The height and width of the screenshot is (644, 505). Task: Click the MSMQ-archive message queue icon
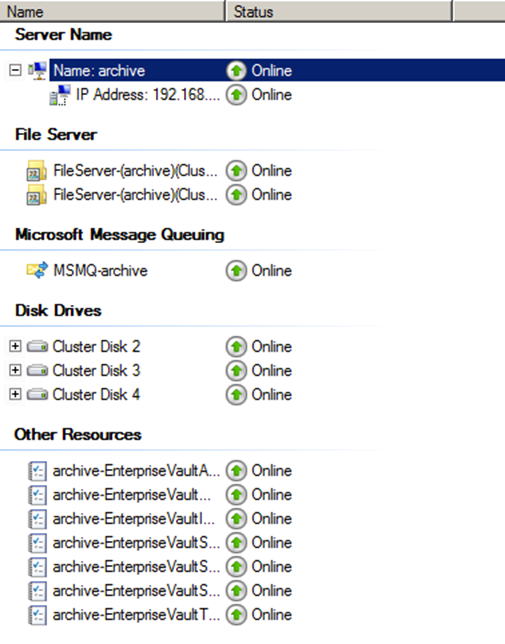click(x=37, y=271)
